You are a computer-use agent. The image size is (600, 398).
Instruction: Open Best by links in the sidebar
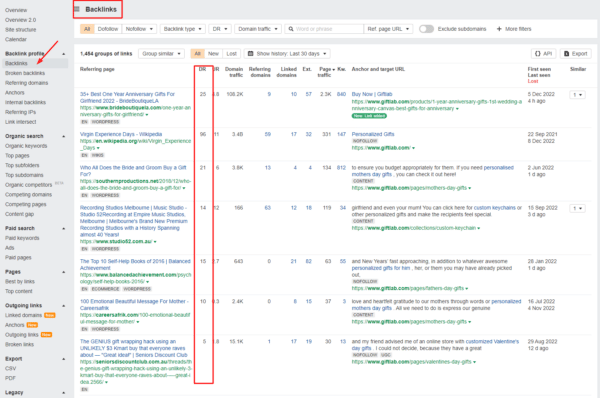(20, 281)
